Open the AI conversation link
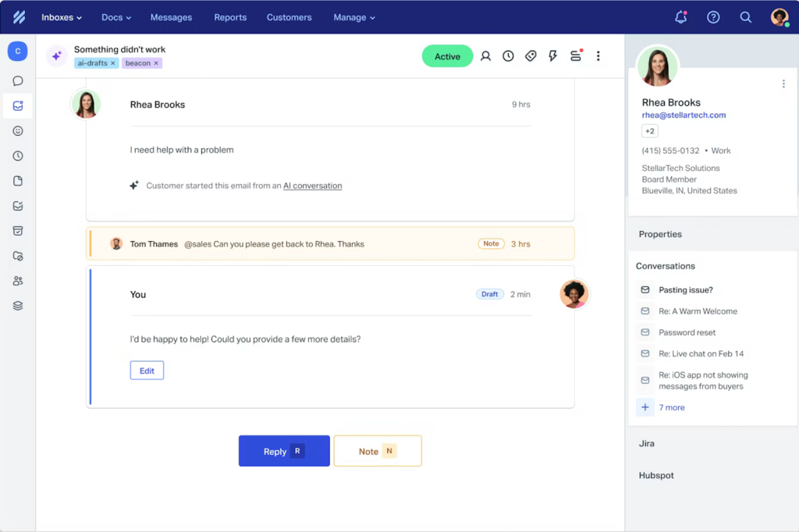This screenshot has width=799, height=532. 312,186
